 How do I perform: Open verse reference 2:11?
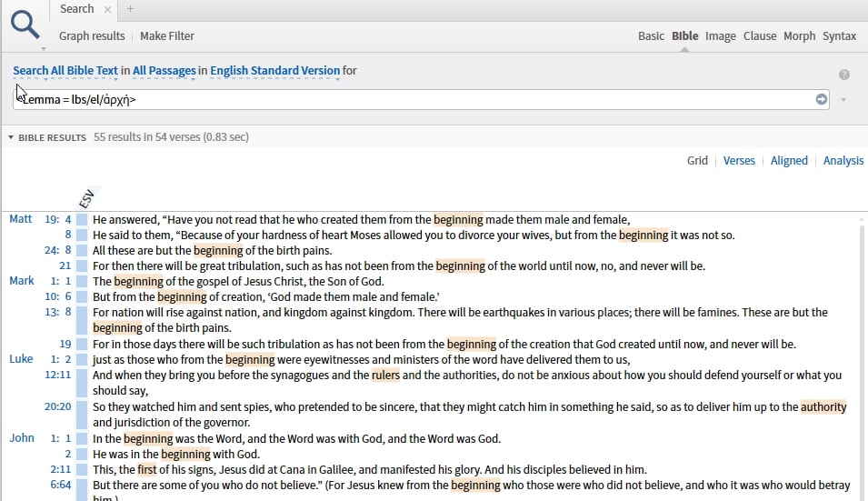(x=60, y=469)
